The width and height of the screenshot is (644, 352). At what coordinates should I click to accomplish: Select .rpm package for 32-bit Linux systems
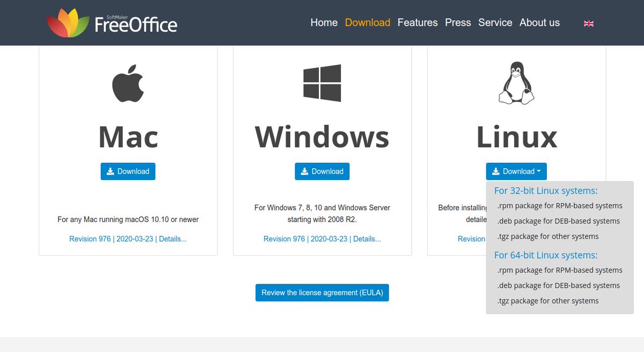pos(559,205)
